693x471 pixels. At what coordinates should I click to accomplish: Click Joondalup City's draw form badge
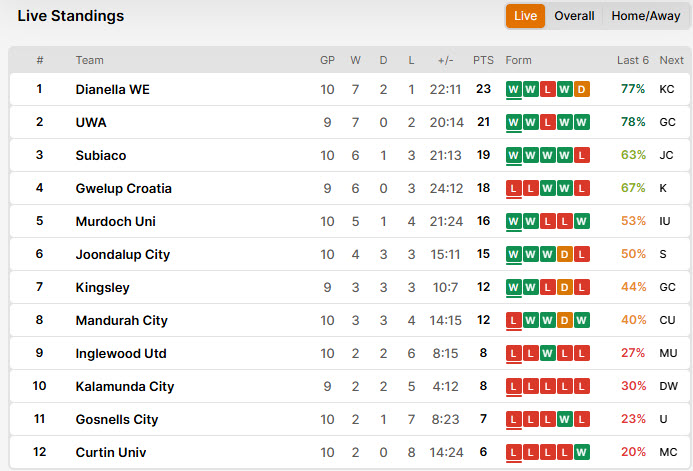coord(565,255)
